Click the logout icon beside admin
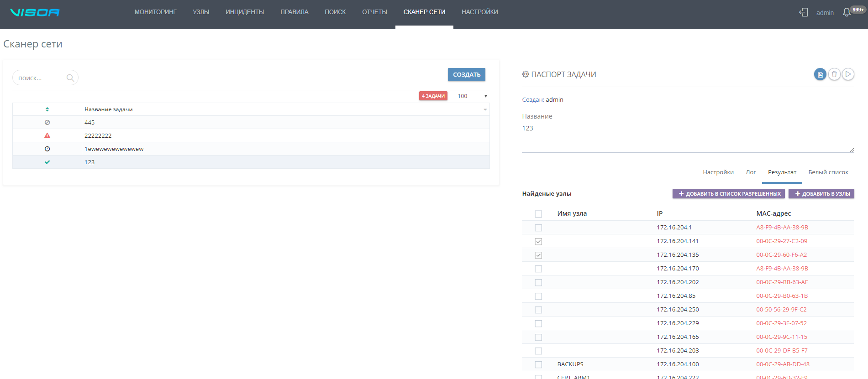This screenshot has width=868, height=379. click(804, 12)
